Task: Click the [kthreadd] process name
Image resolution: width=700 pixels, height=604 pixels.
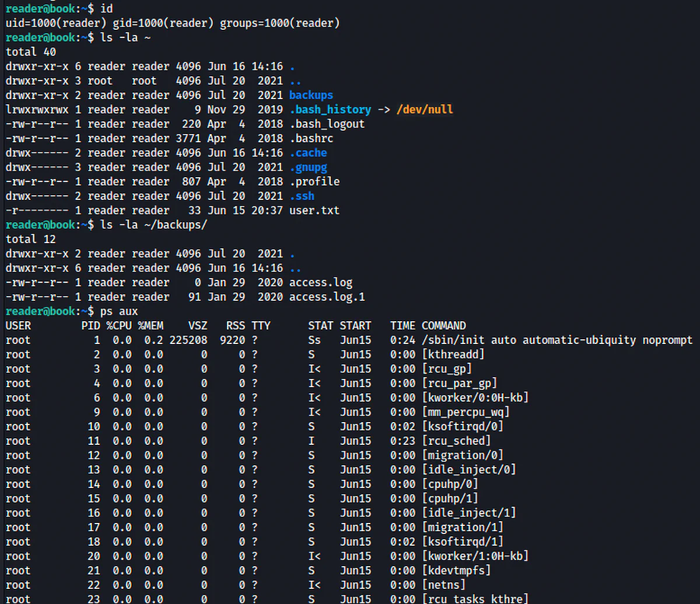Action: (x=453, y=354)
